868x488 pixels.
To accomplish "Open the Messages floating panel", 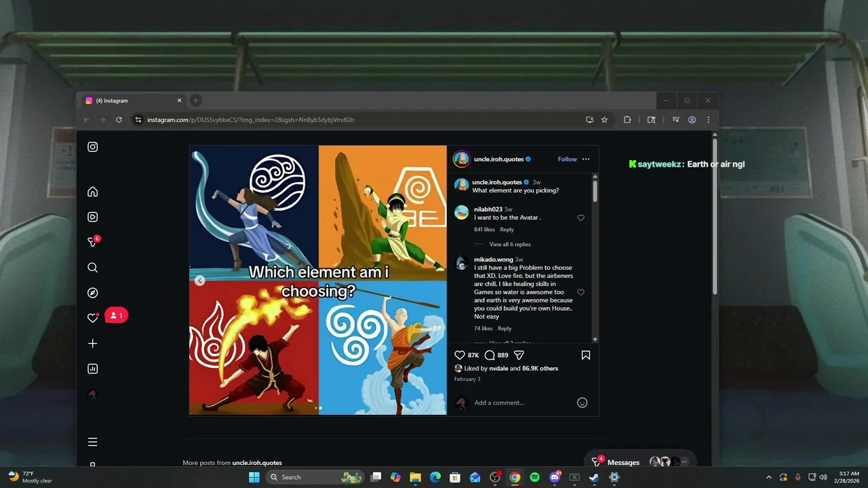I will point(639,462).
